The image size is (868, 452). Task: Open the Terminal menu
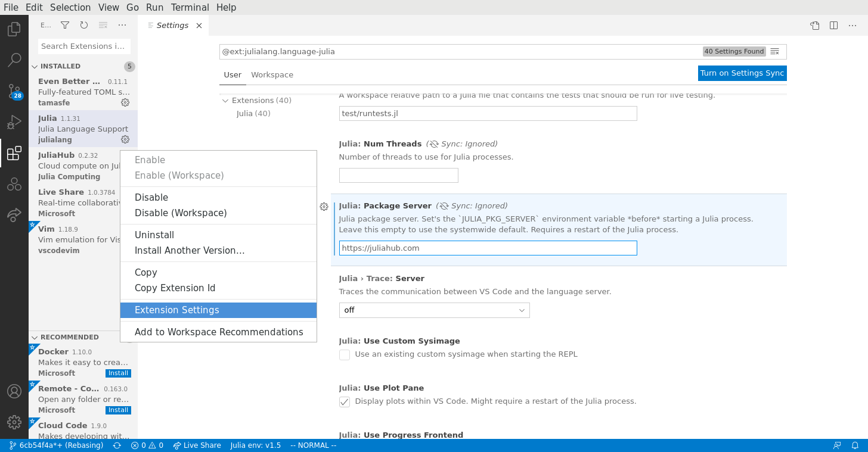[x=190, y=7]
